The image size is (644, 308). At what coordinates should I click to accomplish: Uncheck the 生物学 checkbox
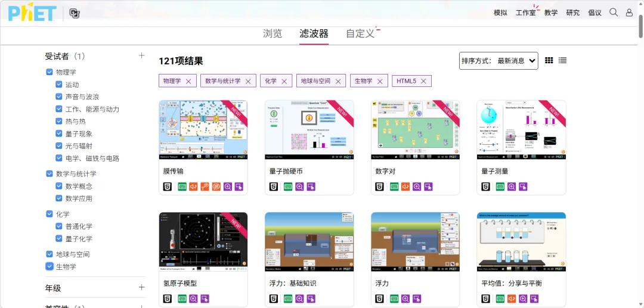coord(49,266)
